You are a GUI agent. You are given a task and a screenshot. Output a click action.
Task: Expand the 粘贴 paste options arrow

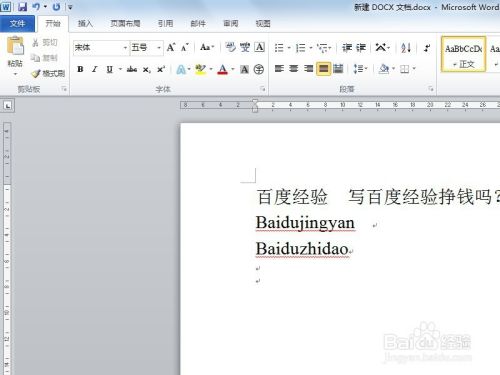click(x=15, y=74)
